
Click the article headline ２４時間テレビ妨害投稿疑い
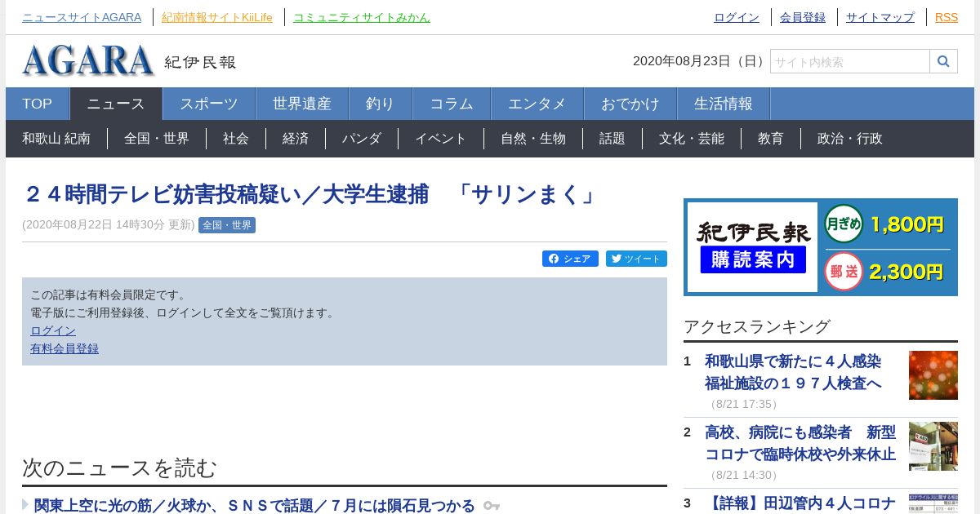(x=311, y=194)
